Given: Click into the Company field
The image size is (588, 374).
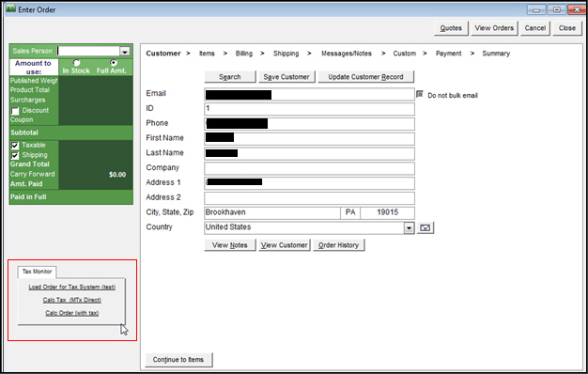Looking at the screenshot, I should 309,168.
